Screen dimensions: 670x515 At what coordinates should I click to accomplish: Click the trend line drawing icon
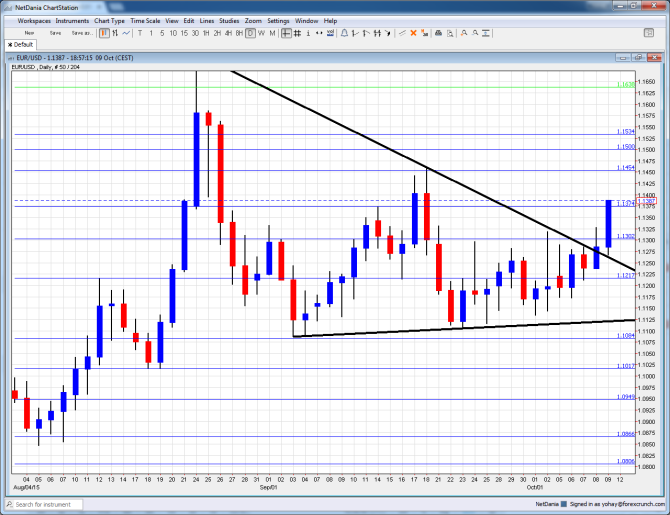(402, 33)
